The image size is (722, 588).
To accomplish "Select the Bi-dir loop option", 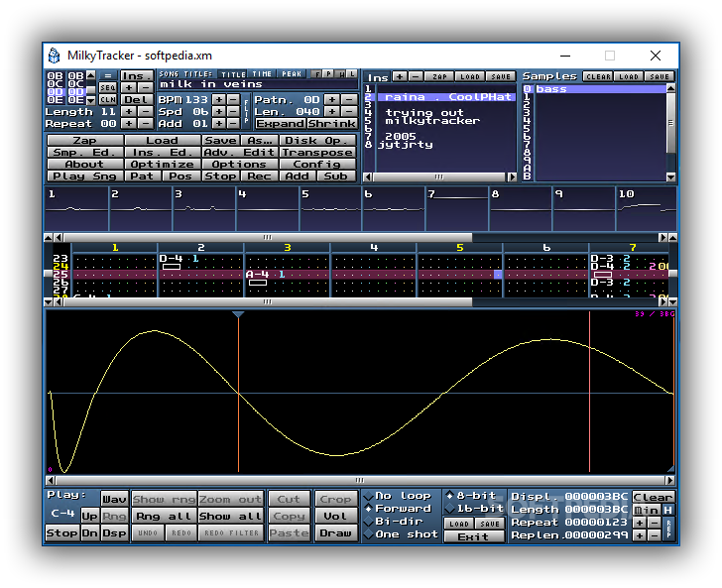I will pyautogui.click(x=394, y=522).
